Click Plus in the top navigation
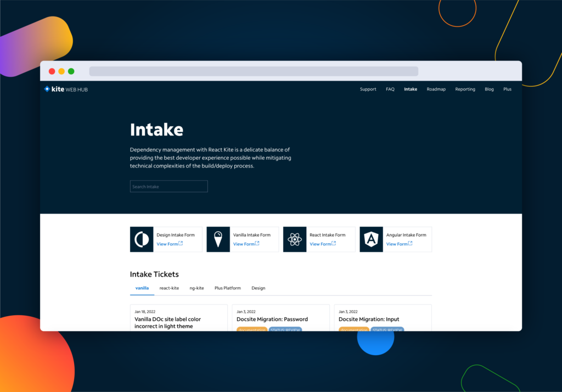 507,89
